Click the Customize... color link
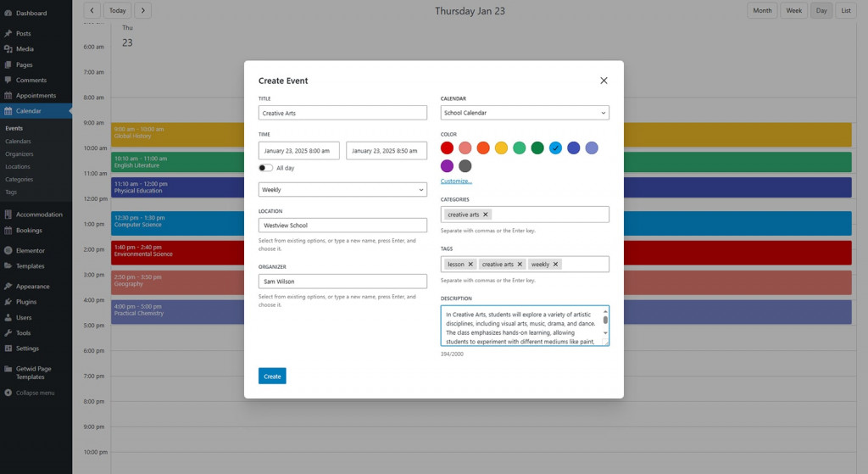The height and width of the screenshot is (474, 868). coord(456,181)
